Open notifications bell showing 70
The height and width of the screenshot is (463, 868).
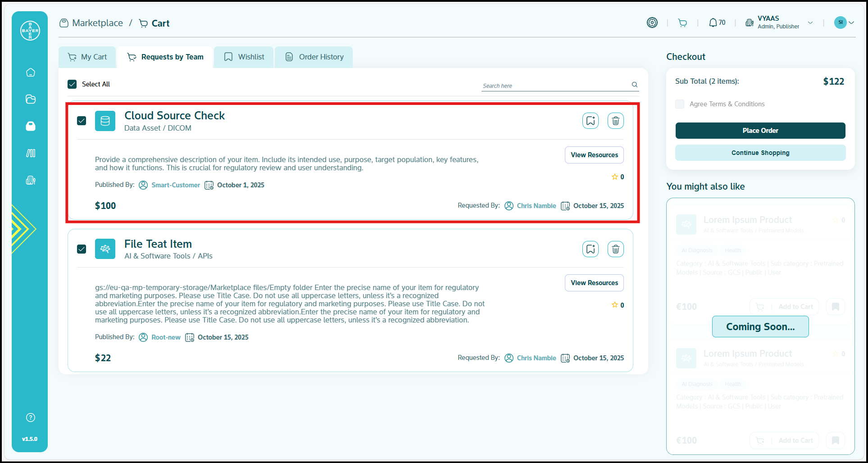(717, 23)
